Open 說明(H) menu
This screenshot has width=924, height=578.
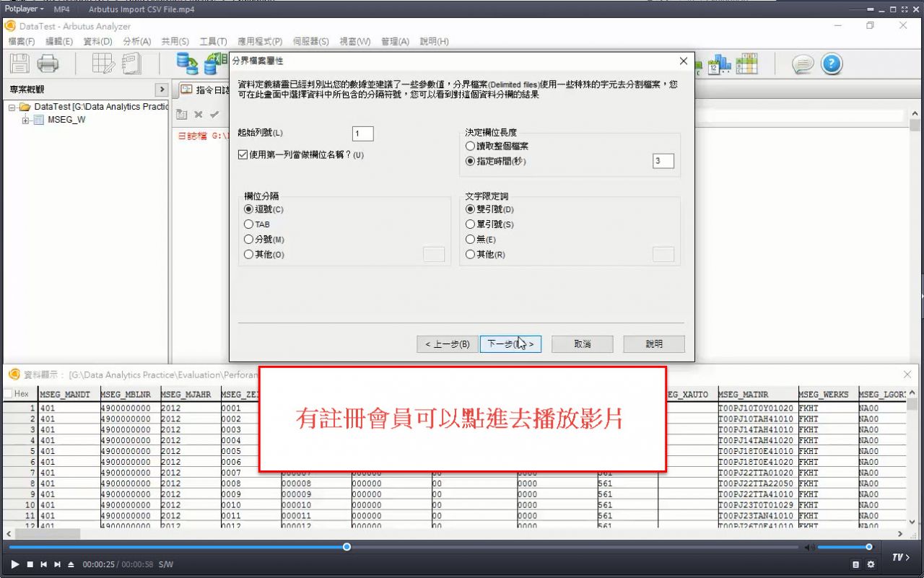[x=434, y=42]
